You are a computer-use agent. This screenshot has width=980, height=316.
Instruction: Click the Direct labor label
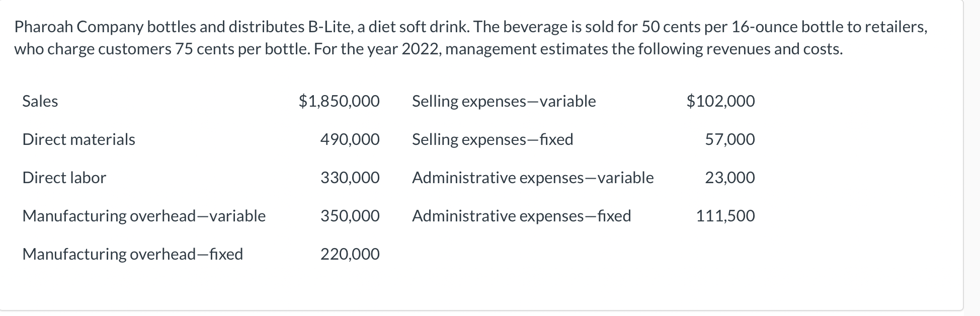pyautogui.click(x=64, y=178)
